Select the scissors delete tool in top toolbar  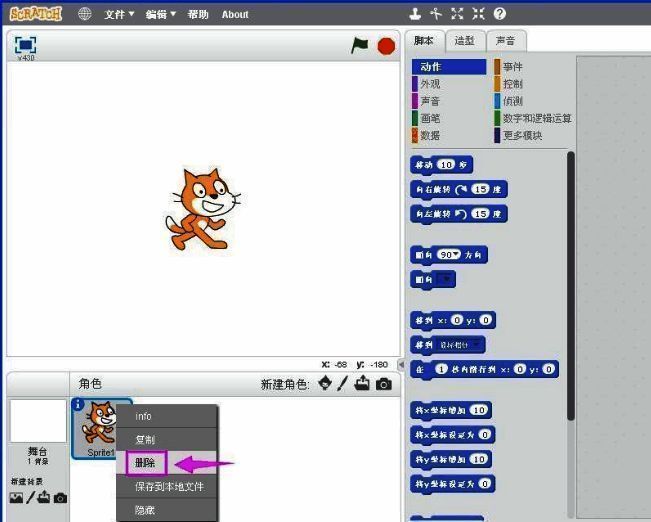click(436, 14)
